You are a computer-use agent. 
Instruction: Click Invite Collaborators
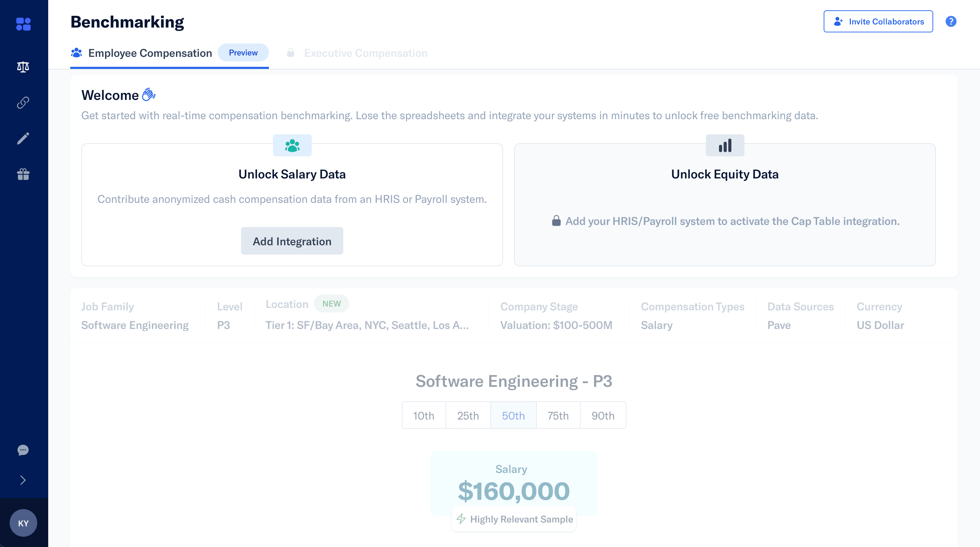point(878,21)
